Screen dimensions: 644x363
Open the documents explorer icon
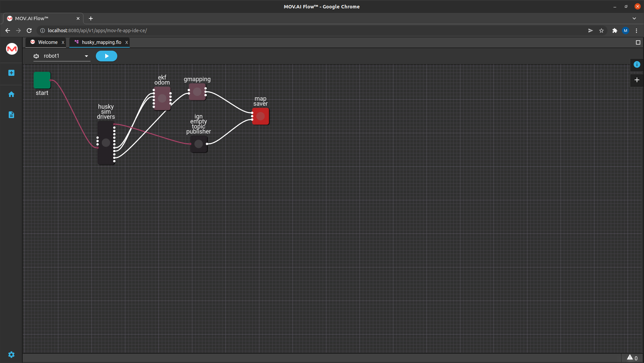11,115
